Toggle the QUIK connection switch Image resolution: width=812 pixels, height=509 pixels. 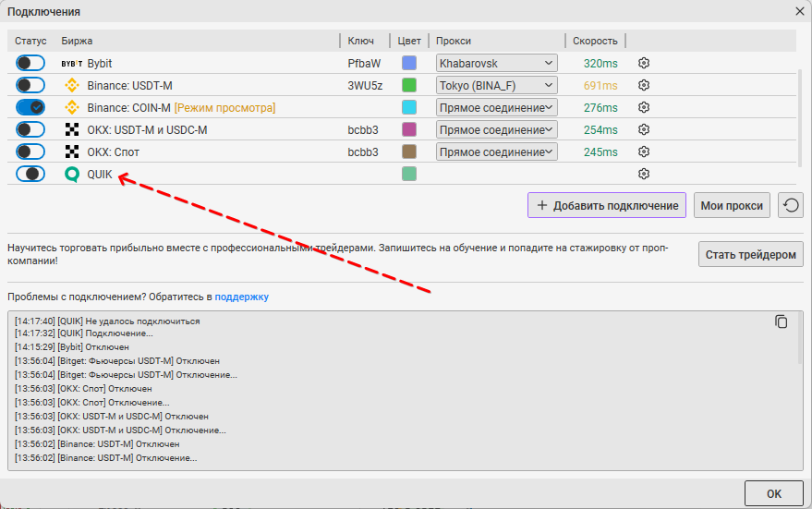(x=30, y=174)
